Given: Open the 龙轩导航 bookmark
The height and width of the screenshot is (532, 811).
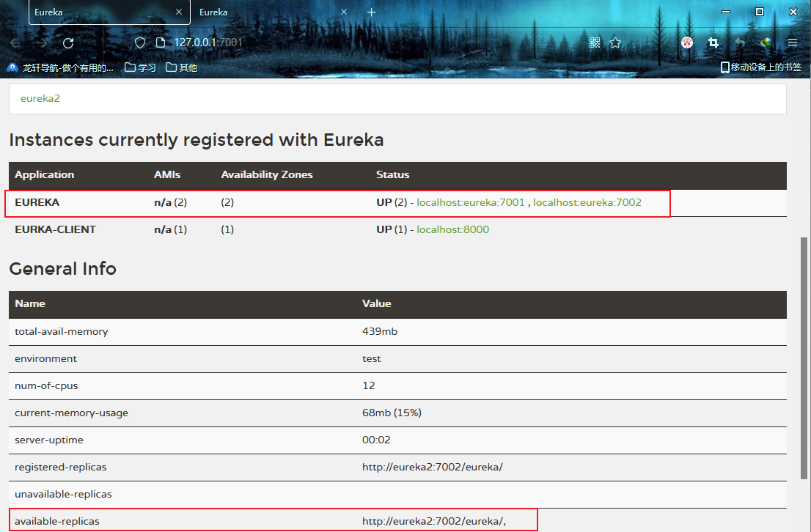Looking at the screenshot, I should [x=61, y=67].
